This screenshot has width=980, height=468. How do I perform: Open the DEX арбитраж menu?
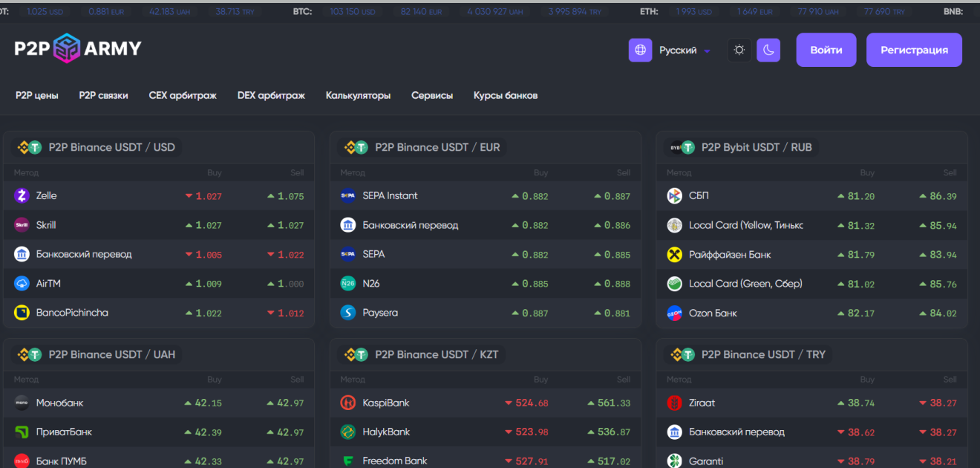[271, 95]
